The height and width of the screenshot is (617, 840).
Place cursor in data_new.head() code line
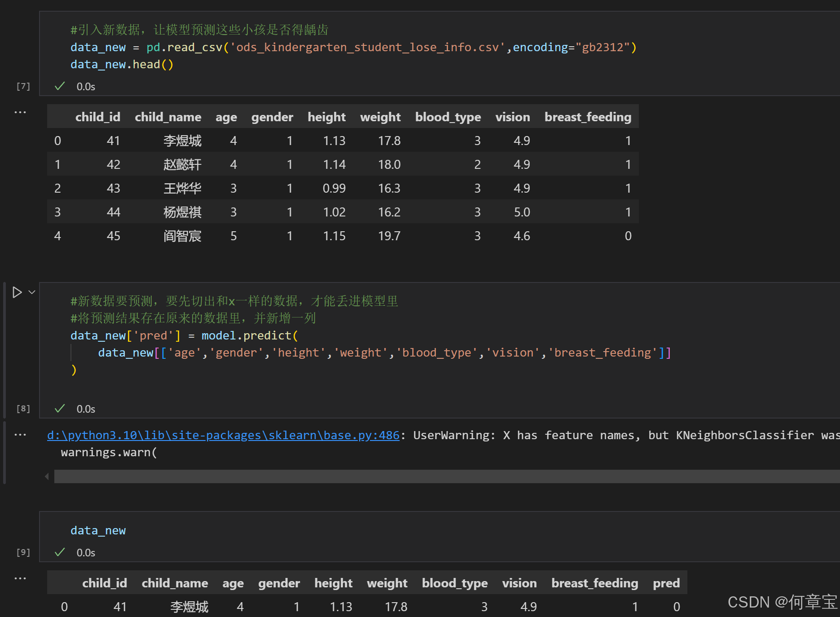[122, 65]
